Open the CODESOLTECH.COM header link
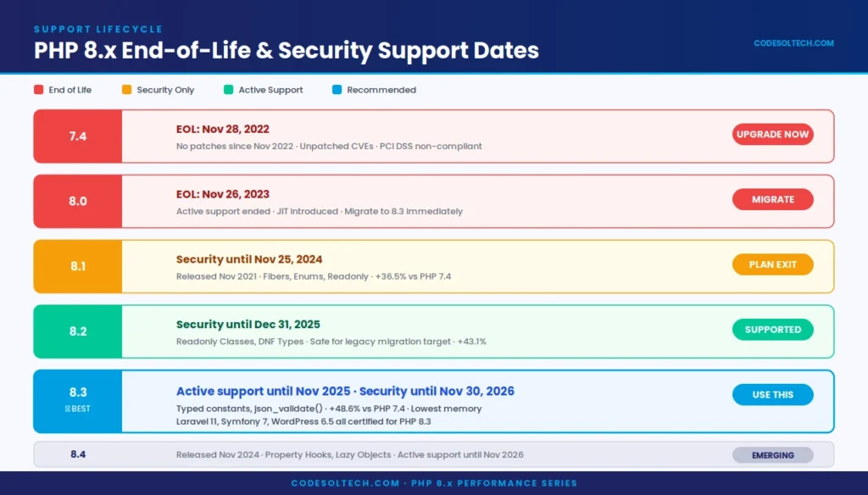Image resolution: width=868 pixels, height=495 pixels. tap(793, 43)
